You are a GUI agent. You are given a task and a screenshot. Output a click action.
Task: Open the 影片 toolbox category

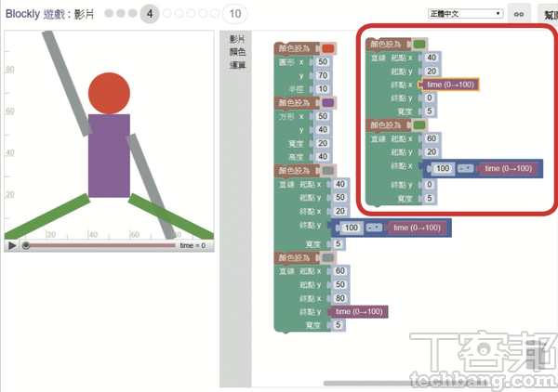coord(237,39)
